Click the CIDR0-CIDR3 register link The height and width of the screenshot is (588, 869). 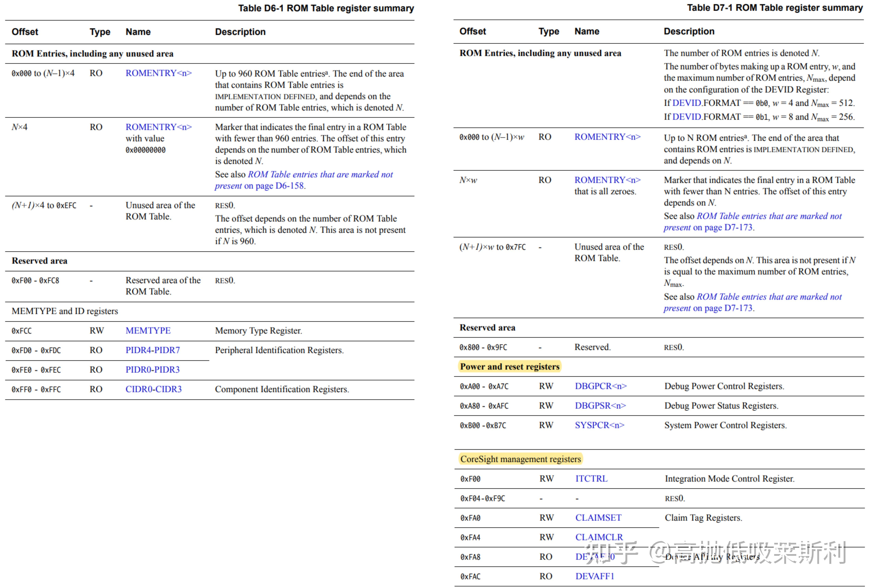coord(154,389)
